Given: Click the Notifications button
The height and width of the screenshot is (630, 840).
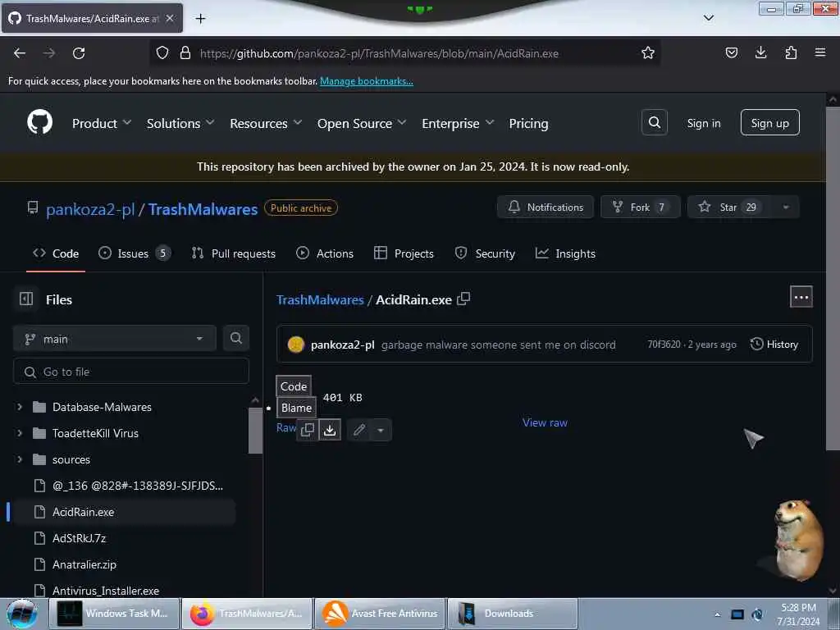Looking at the screenshot, I should point(546,208).
